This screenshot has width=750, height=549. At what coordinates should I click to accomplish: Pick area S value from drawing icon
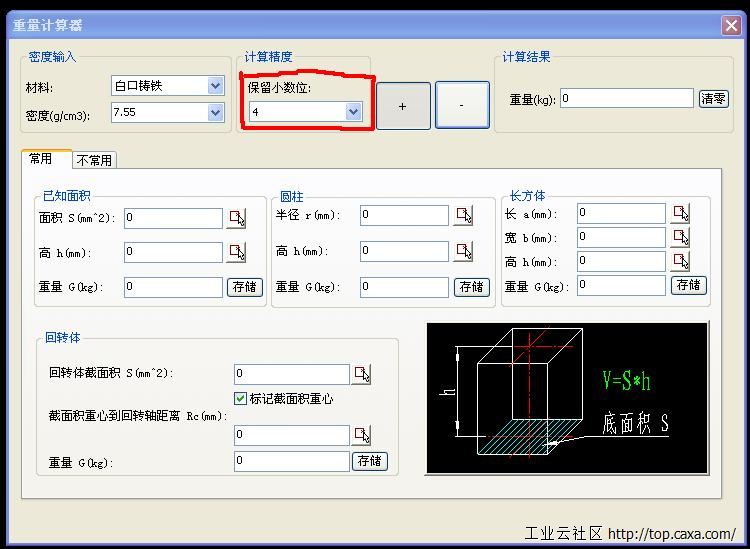click(236, 218)
